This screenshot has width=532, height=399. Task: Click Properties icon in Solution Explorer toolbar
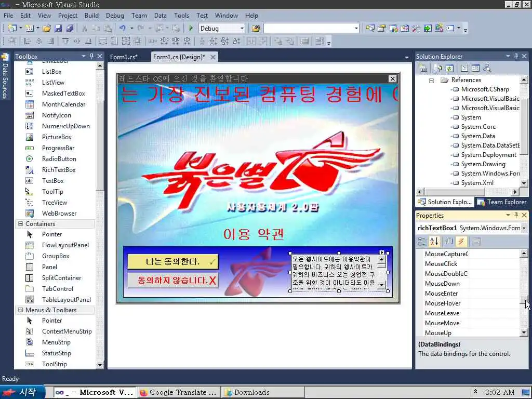[x=423, y=69]
